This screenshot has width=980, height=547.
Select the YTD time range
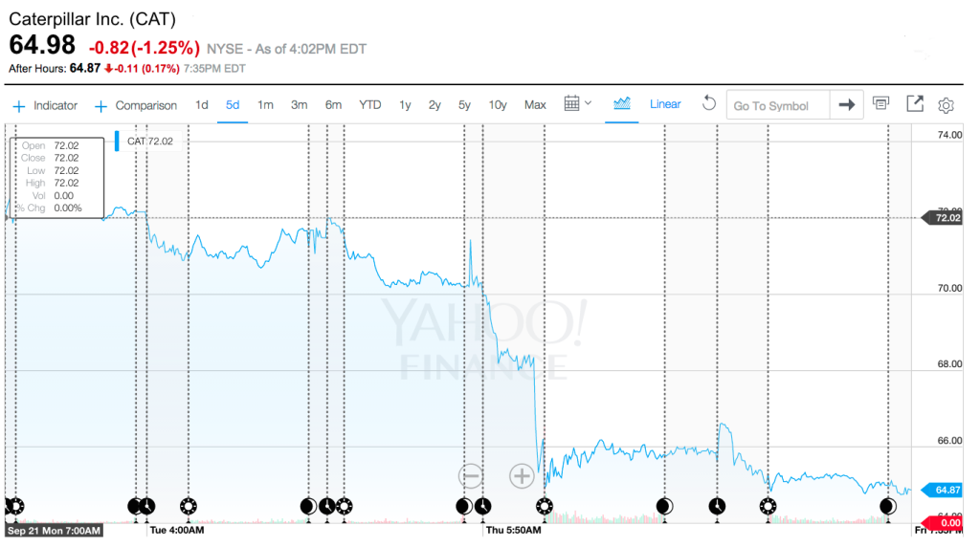[x=370, y=105]
